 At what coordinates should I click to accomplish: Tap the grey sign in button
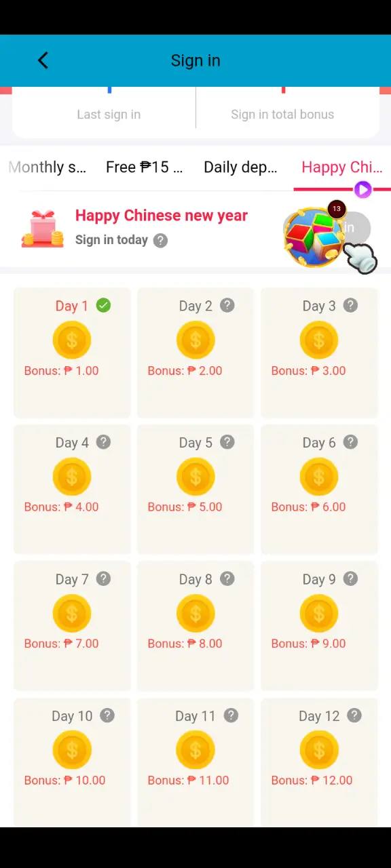353,228
